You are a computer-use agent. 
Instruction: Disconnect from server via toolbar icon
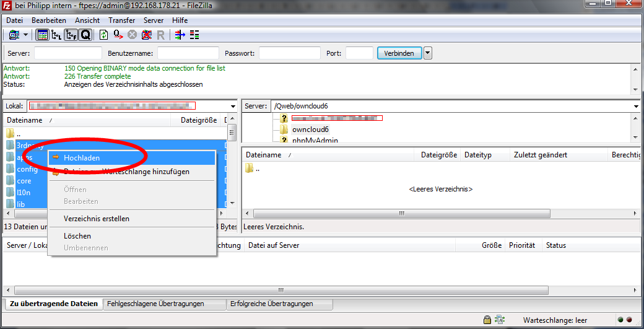click(x=147, y=35)
